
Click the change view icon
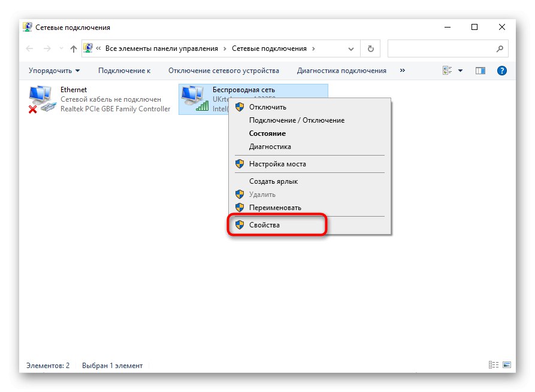[447, 71]
